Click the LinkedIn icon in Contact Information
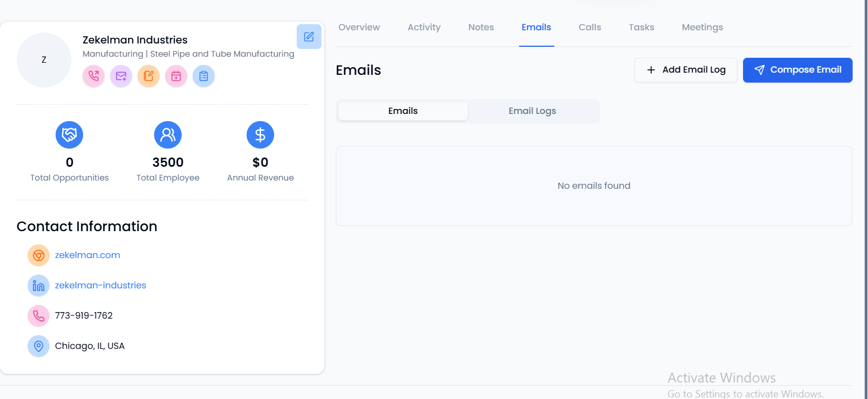 [x=39, y=286]
